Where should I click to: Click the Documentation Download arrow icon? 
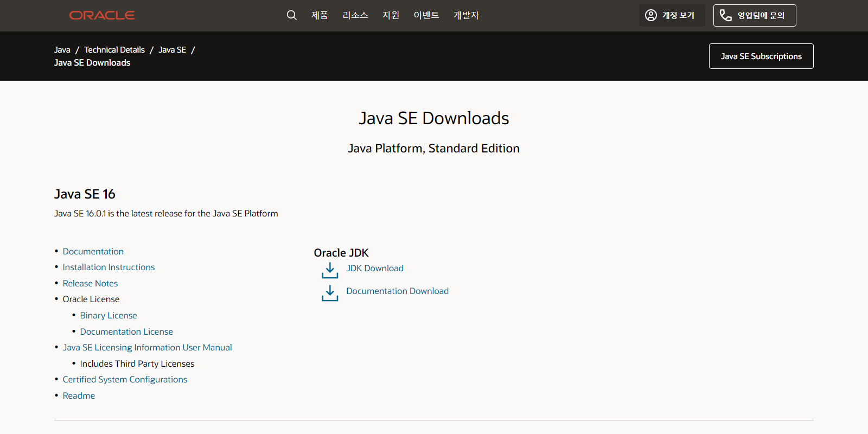tap(330, 293)
